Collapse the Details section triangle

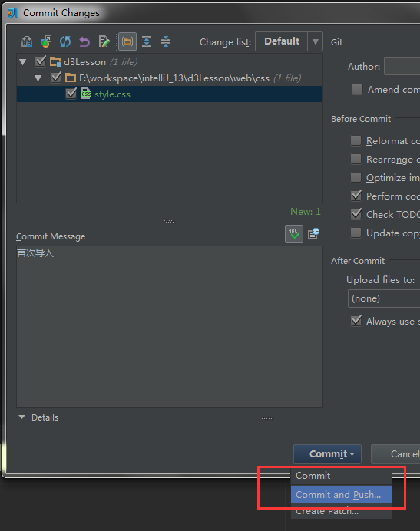(22, 417)
